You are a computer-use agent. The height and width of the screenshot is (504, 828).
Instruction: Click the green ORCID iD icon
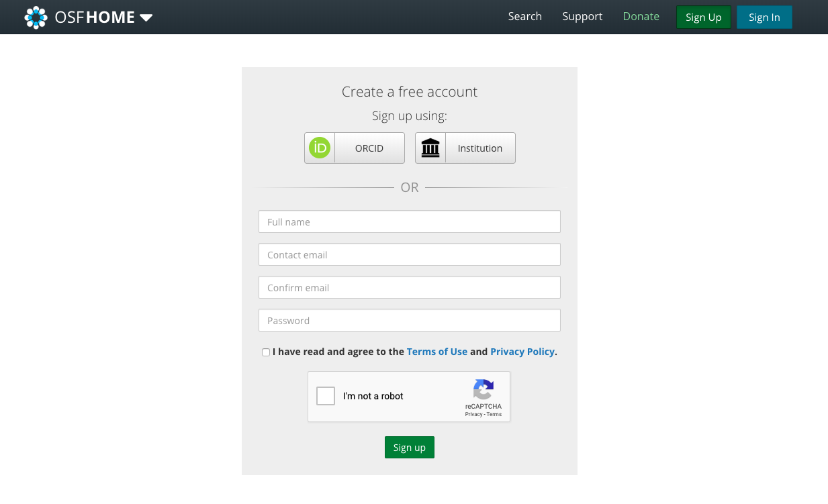pyautogui.click(x=320, y=148)
